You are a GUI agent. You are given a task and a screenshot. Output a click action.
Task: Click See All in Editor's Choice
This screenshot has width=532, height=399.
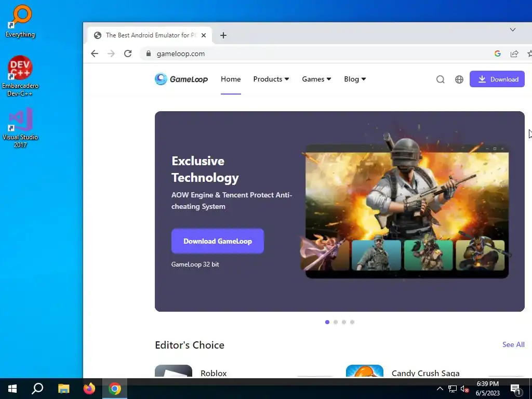point(513,345)
